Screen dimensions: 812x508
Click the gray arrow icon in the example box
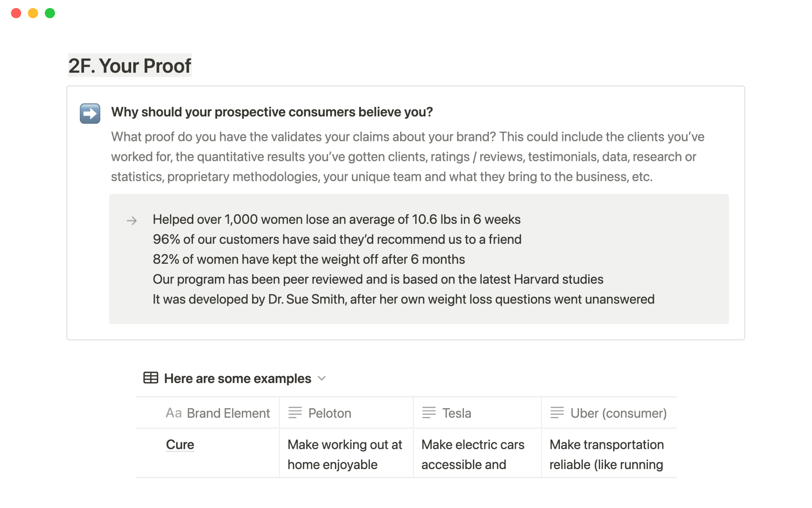132,221
